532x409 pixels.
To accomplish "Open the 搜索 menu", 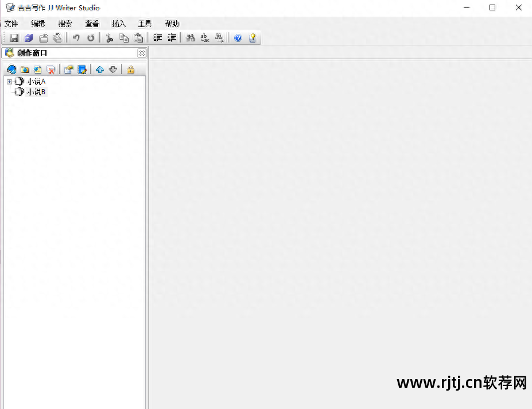I will tap(65, 24).
